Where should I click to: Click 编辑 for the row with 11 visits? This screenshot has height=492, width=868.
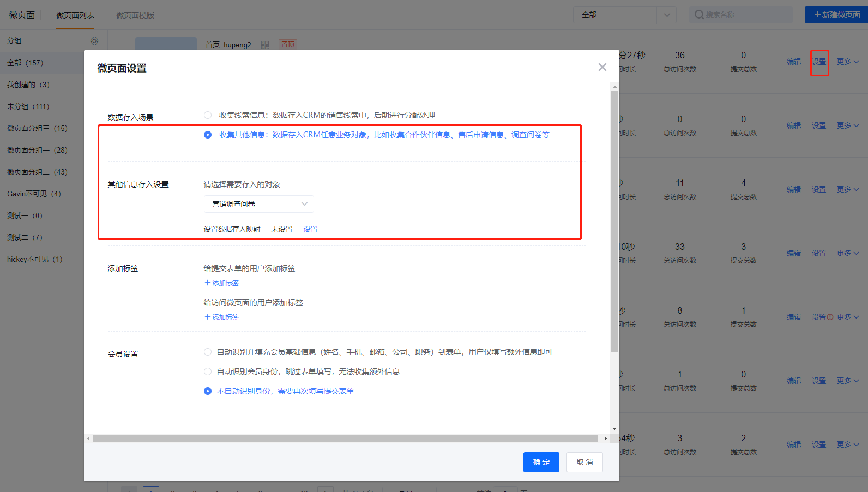click(794, 189)
